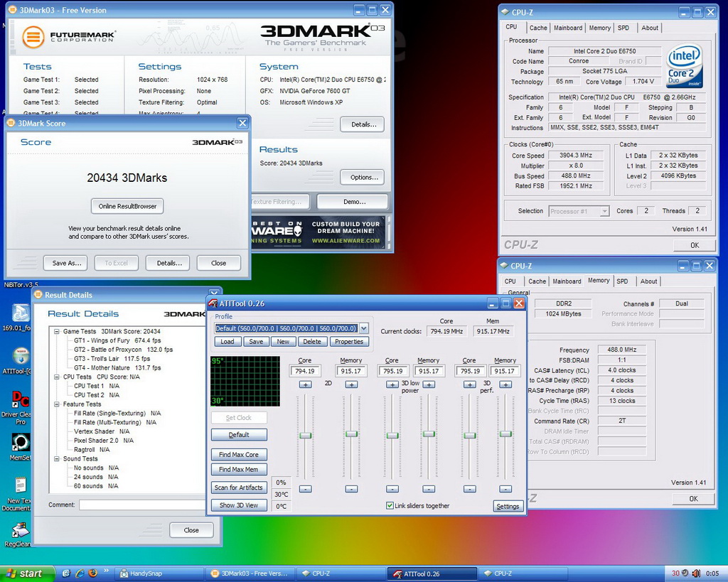Increase 2D core clock with plus button
The height and width of the screenshot is (582, 728).
point(306,384)
